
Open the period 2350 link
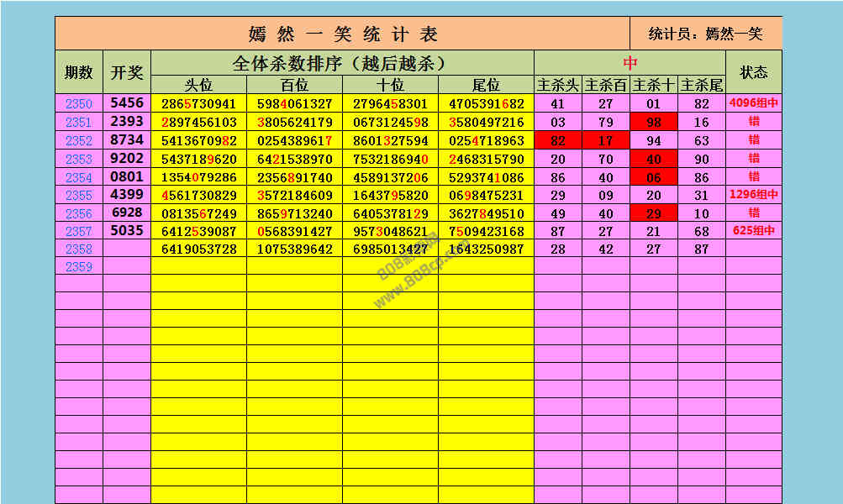pos(78,104)
